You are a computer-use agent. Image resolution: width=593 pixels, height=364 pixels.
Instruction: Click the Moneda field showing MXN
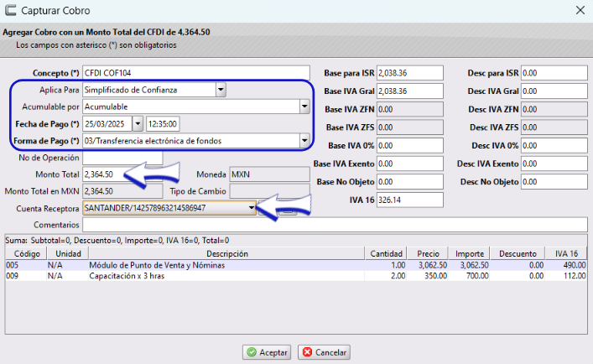point(269,174)
